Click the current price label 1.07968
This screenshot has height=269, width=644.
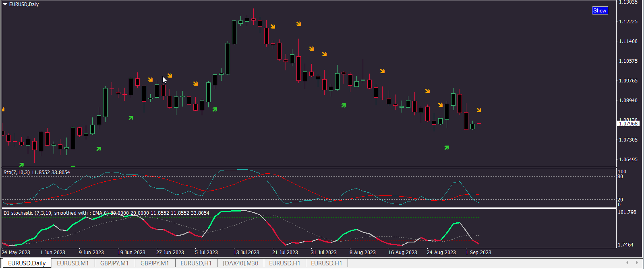coord(628,124)
